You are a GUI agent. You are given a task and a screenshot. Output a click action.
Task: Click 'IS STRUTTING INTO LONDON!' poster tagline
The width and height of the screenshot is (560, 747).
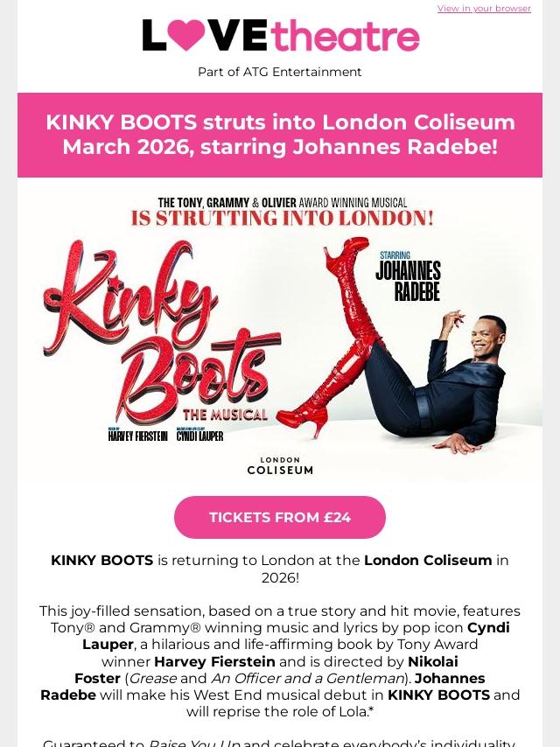[x=282, y=218]
